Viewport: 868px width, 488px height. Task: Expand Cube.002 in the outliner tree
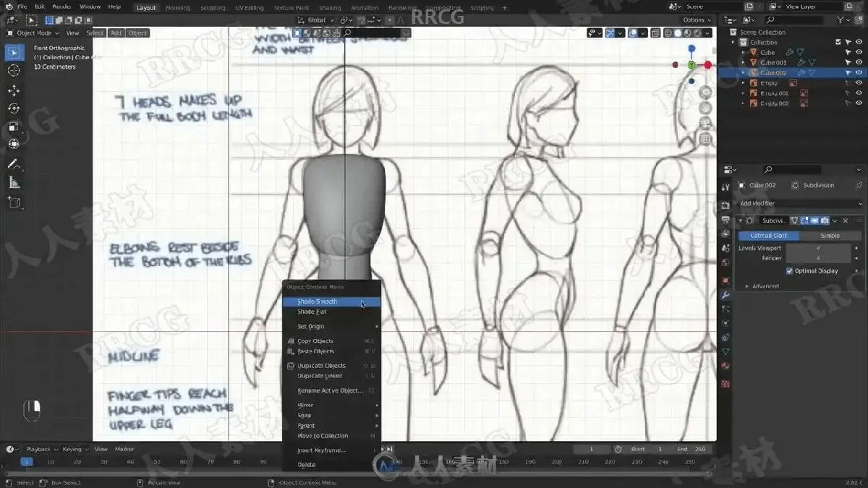[x=743, y=72]
